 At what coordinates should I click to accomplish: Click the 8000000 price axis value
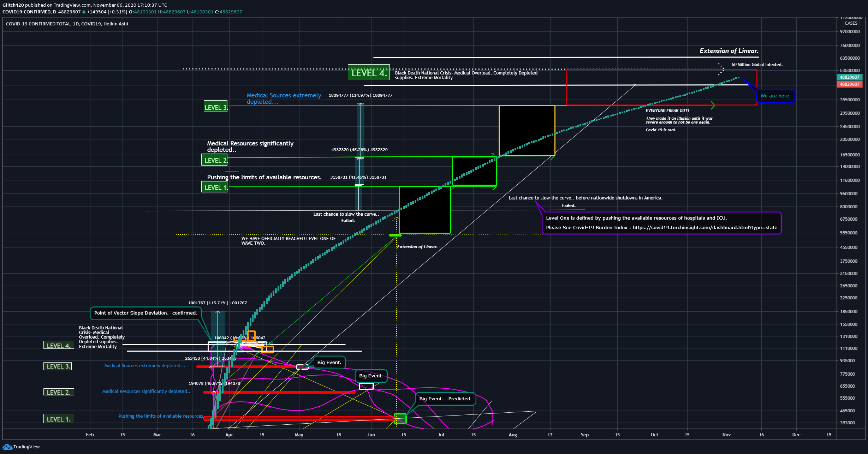pyautogui.click(x=849, y=207)
